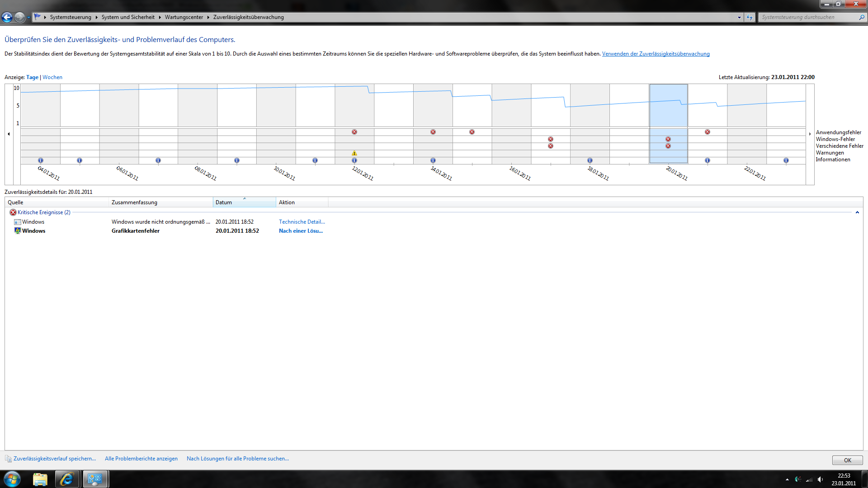Click the warning icon on 12.01.2011
The image size is (868, 488).
(x=354, y=153)
